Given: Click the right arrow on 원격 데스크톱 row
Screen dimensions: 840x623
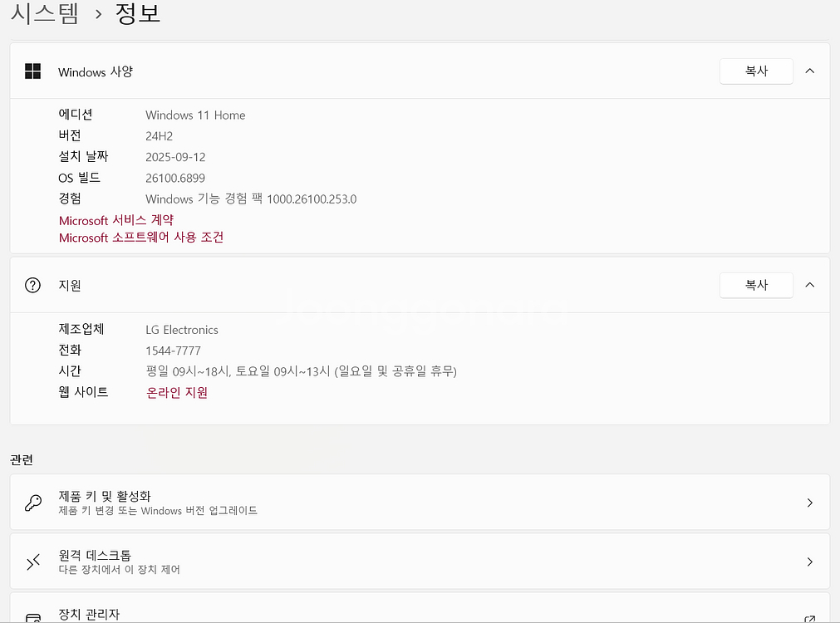Looking at the screenshot, I should coord(809,562).
